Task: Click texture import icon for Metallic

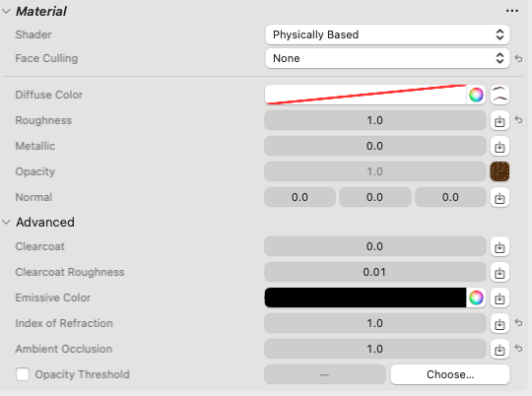Action: [x=499, y=146]
